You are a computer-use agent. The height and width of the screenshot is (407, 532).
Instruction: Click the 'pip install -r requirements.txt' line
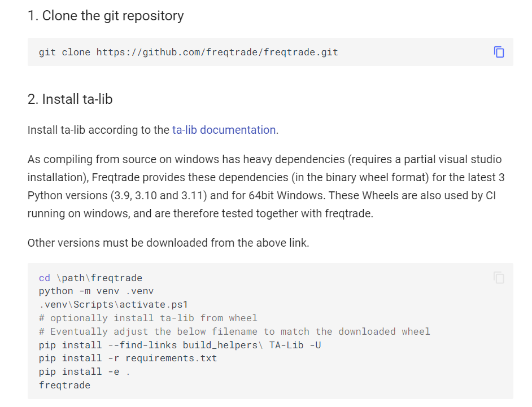(x=128, y=358)
